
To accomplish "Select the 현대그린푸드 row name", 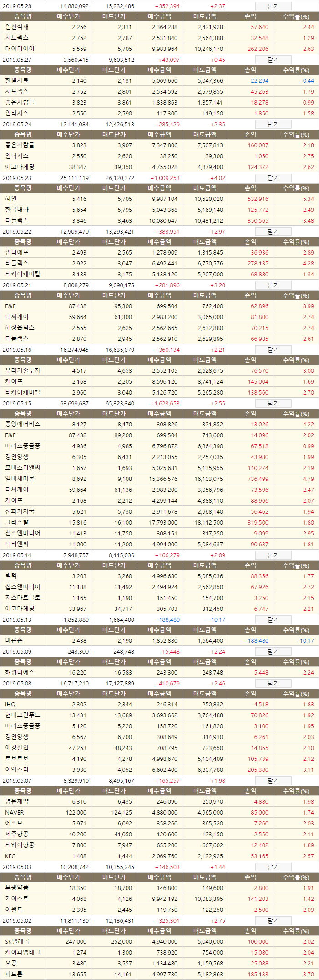I will pyautogui.click(x=23, y=715).
